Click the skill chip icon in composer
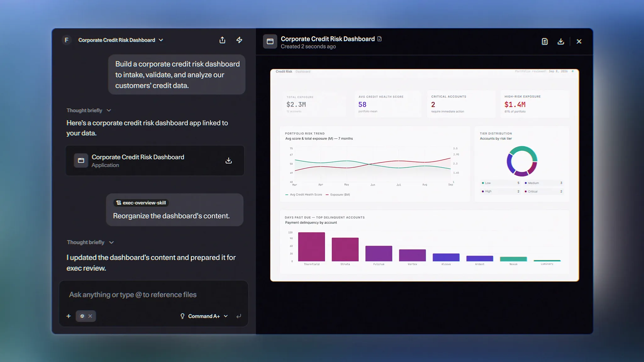This screenshot has width=644, height=362. [82, 316]
